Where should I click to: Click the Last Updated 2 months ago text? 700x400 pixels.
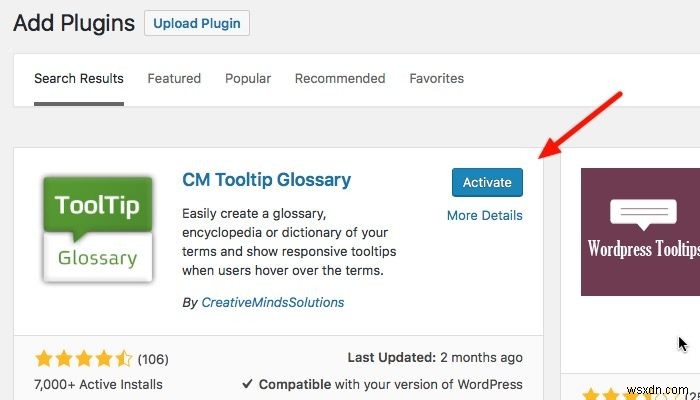[434, 357]
